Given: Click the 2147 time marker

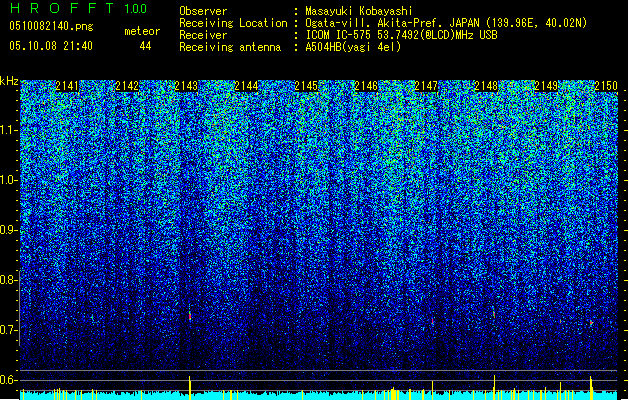Looking at the screenshot, I should pyautogui.click(x=426, y=86).
